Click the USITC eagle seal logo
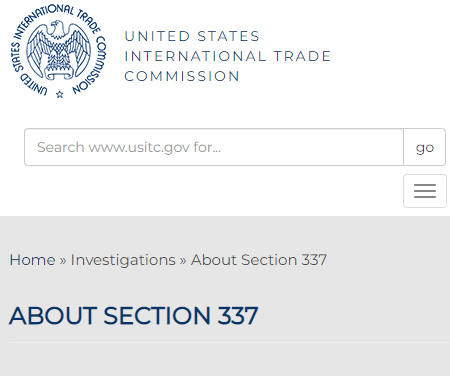Image resolution: width=450 pixels, height=376 pixels. coord(58,51)
